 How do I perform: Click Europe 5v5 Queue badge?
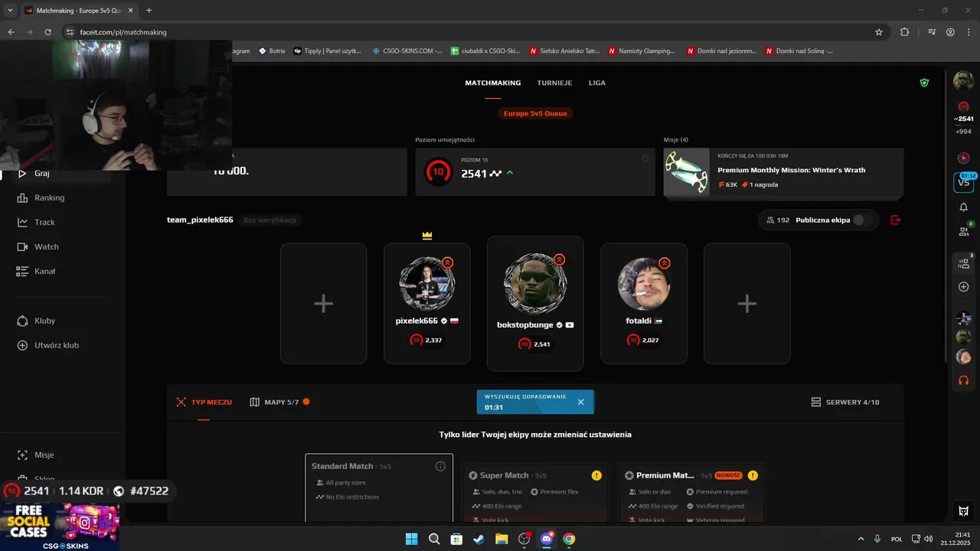click(x=535, y=113)
